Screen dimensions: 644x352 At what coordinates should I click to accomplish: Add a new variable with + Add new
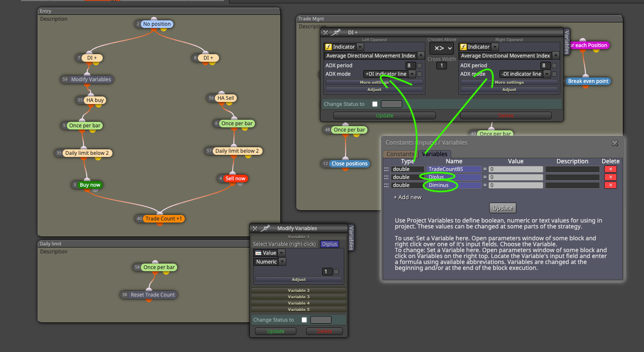[408, 197]
